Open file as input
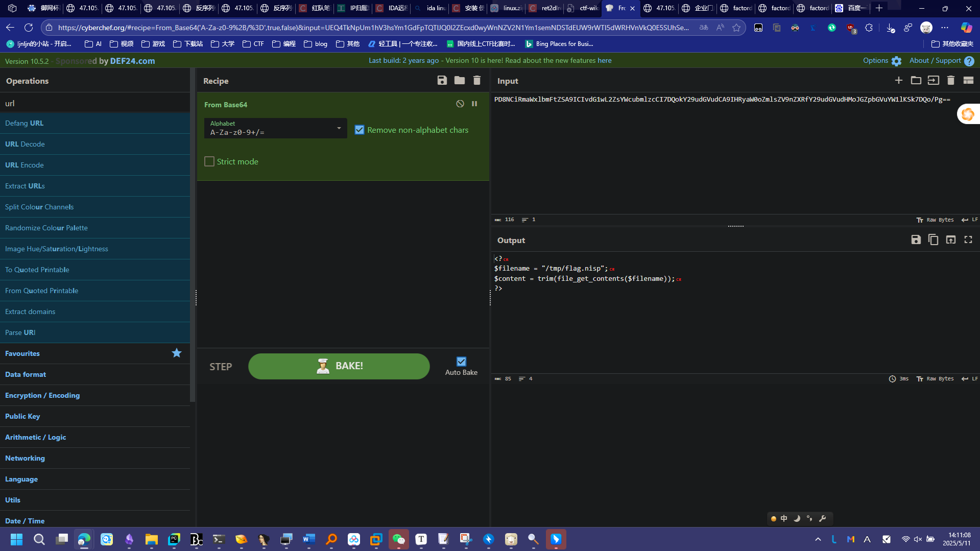This screenshot has height=551, width=980. coord(934,80)
